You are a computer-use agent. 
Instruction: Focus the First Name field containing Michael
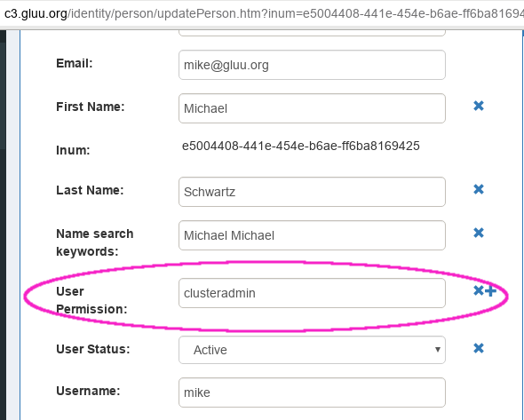[x=312, y=108]
